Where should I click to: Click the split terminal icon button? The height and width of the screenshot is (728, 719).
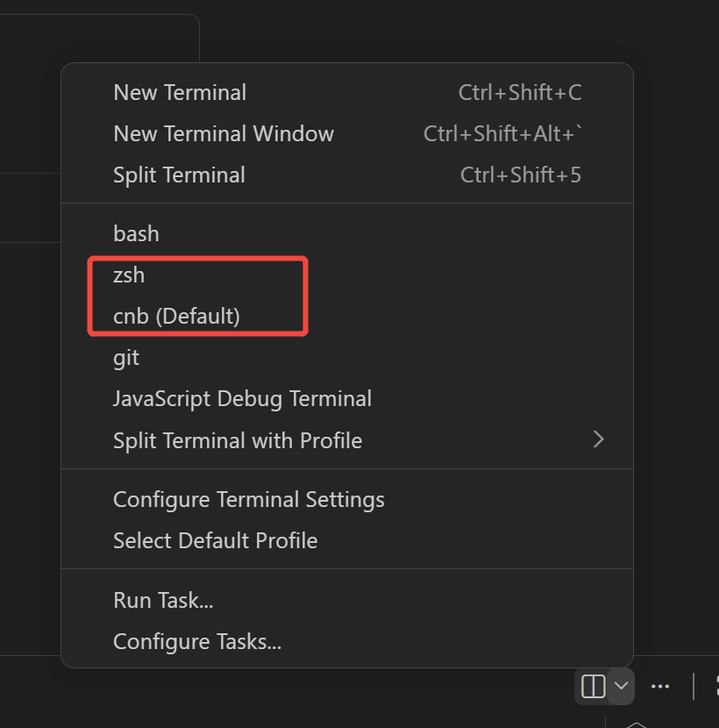(x=594, y=686)
